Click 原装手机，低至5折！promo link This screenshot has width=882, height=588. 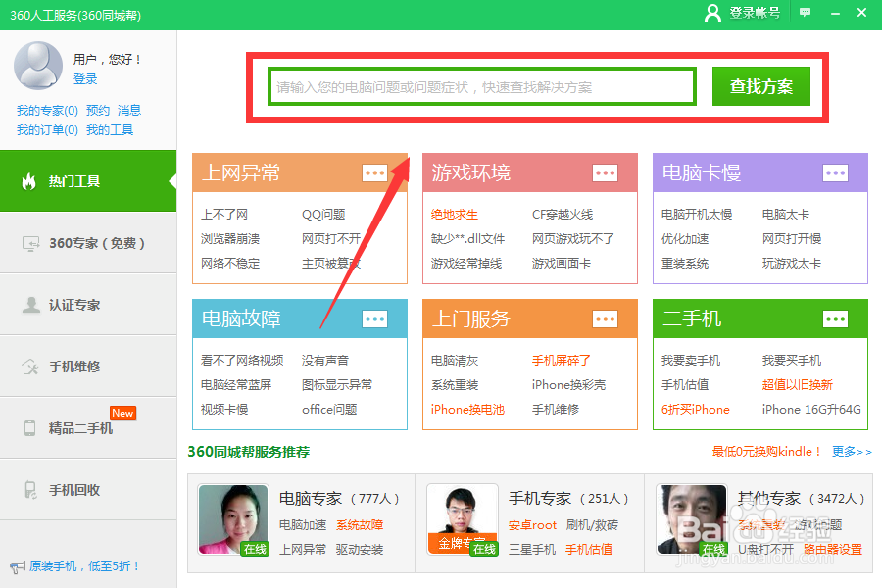pos(84,566)
